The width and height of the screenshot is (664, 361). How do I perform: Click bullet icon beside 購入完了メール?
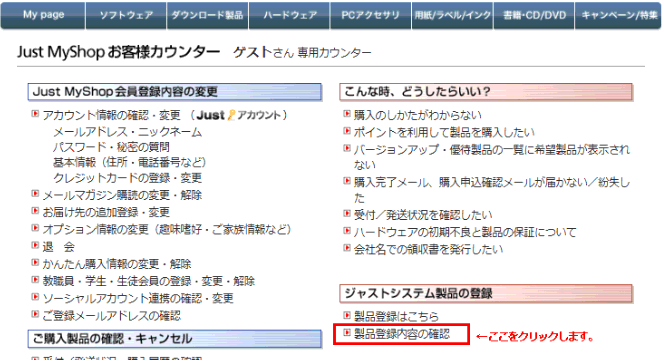[347, 181]
